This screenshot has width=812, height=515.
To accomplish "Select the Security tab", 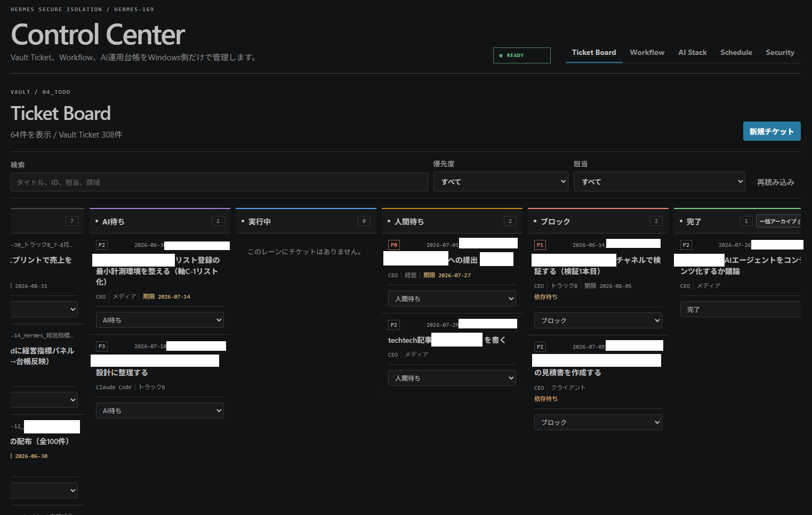I will pyautogui.click(x=780, y=53).
